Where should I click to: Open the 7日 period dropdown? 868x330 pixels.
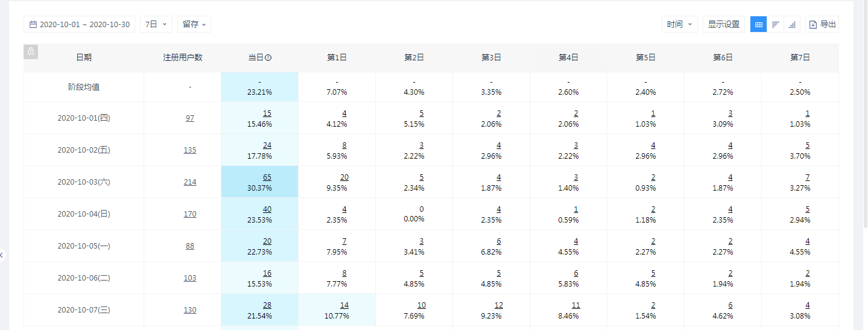coord(156,25)
